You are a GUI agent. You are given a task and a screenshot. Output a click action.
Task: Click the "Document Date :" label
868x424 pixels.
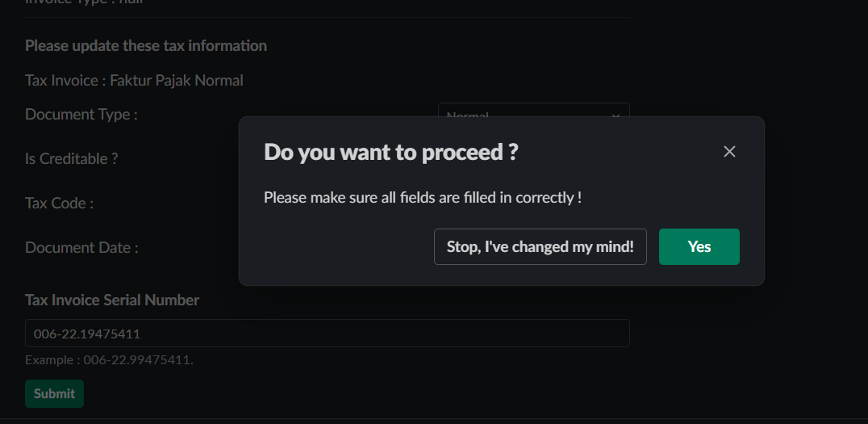(81, 248)
